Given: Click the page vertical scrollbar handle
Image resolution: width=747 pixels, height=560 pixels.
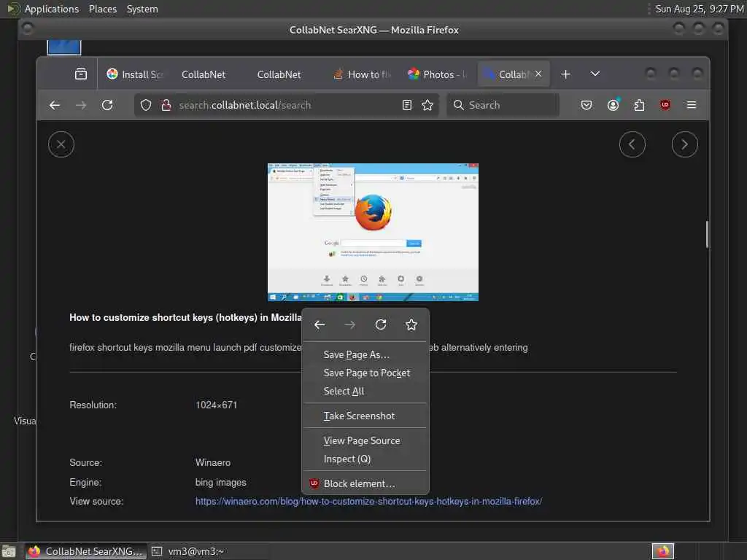Looking at the screenshot, I should click(707, 234).
